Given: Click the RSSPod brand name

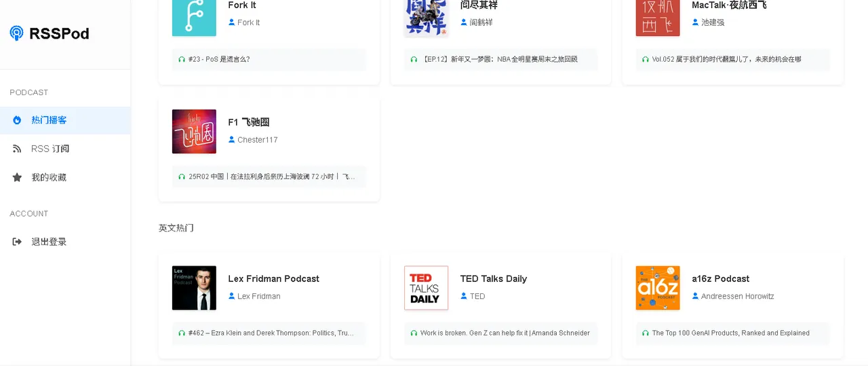Looking at the screenshot, I should [x=59, y=33].
